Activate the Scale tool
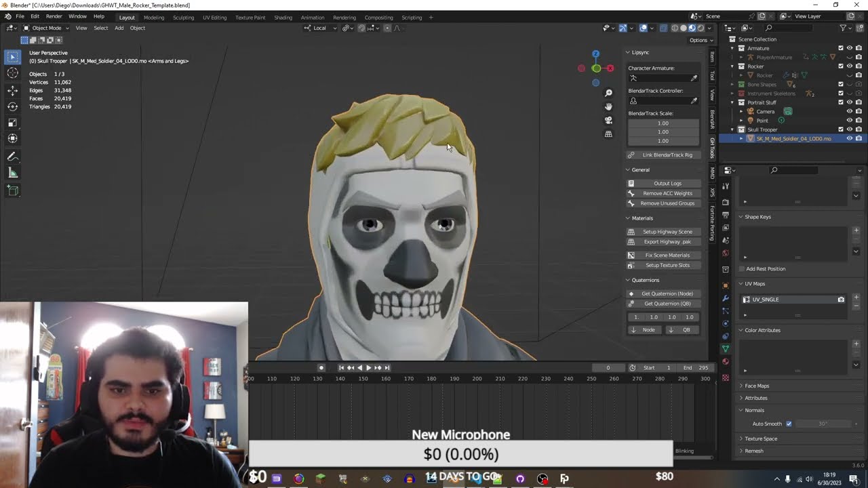 [x=13, y=123]
